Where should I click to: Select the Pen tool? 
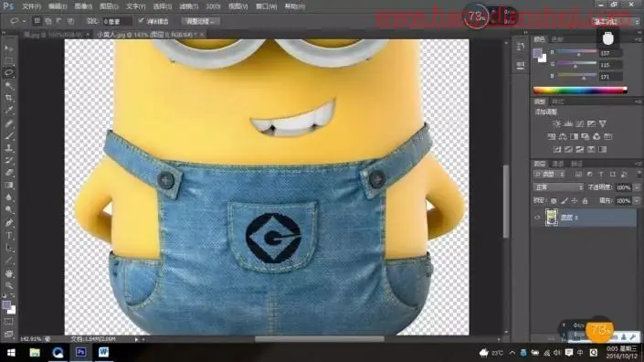[8, 223]
